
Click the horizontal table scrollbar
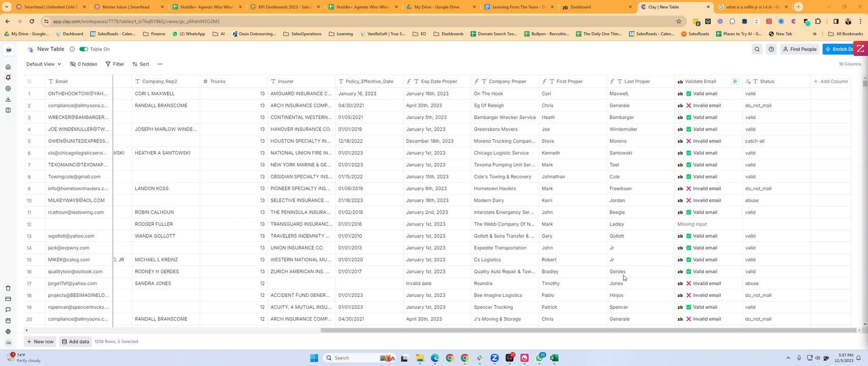[x=588, y=330]
